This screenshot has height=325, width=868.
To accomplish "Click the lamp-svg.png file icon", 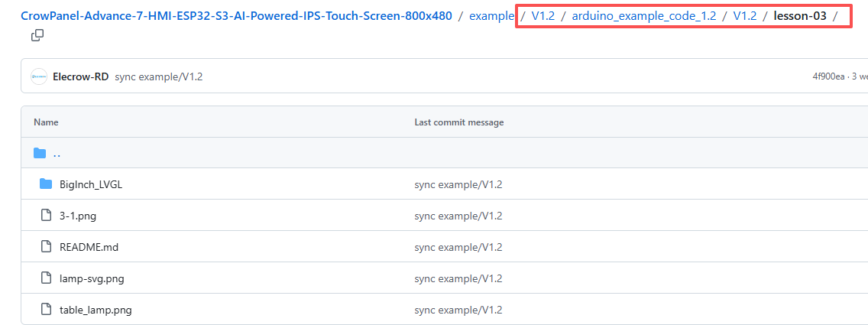I will point(46,278).
